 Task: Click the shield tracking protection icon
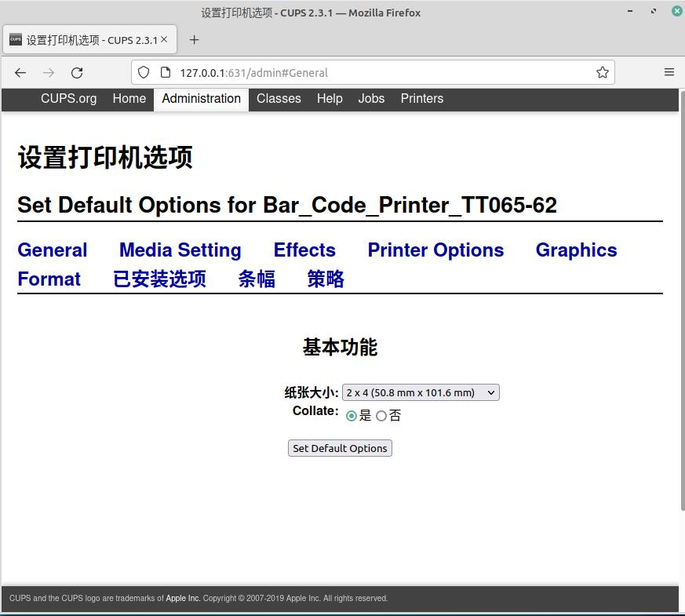coord(144,73)
